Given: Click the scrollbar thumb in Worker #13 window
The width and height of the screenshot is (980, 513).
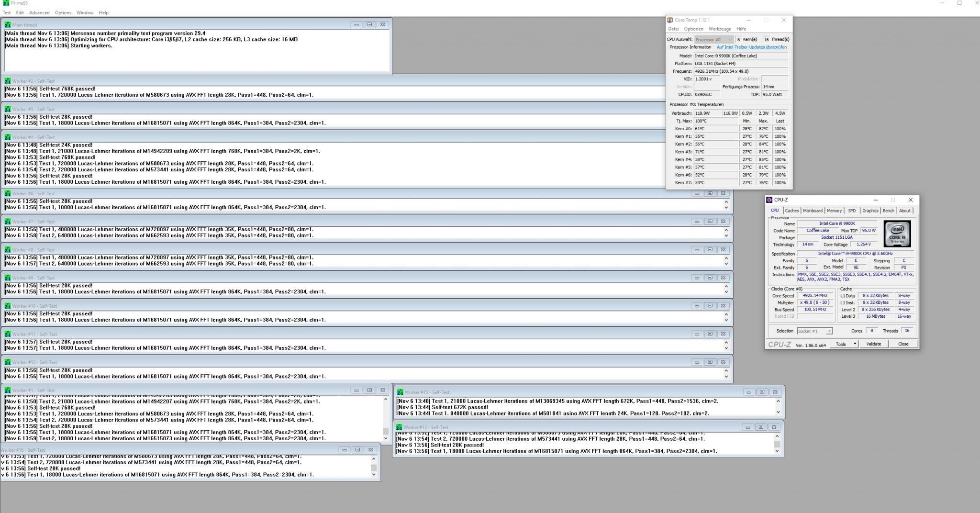Looking at the screenshot, I should tap(777, 444).
